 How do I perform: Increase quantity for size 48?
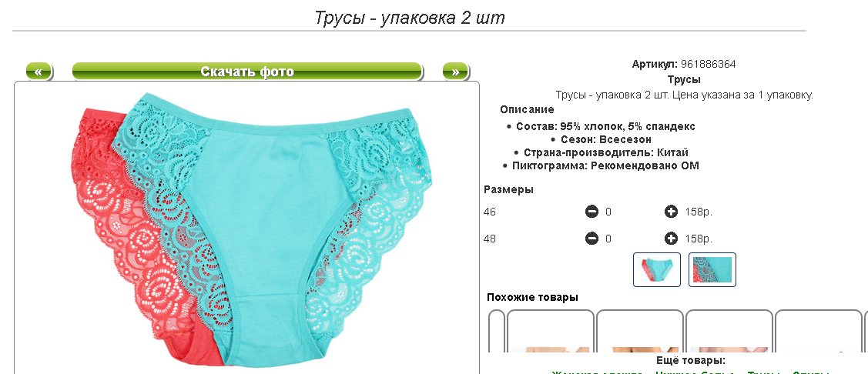671,239
